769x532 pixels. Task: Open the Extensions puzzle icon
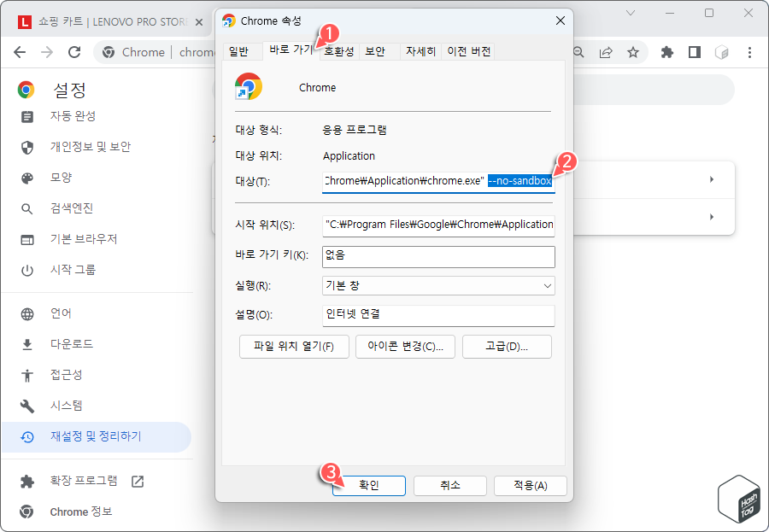(666, 52)
